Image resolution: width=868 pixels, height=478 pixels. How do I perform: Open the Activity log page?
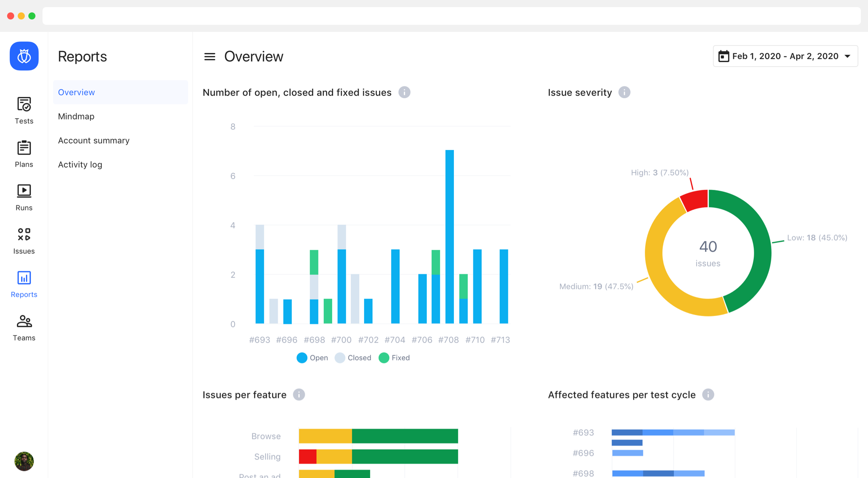pyautogui.click(x=80, y=164)
